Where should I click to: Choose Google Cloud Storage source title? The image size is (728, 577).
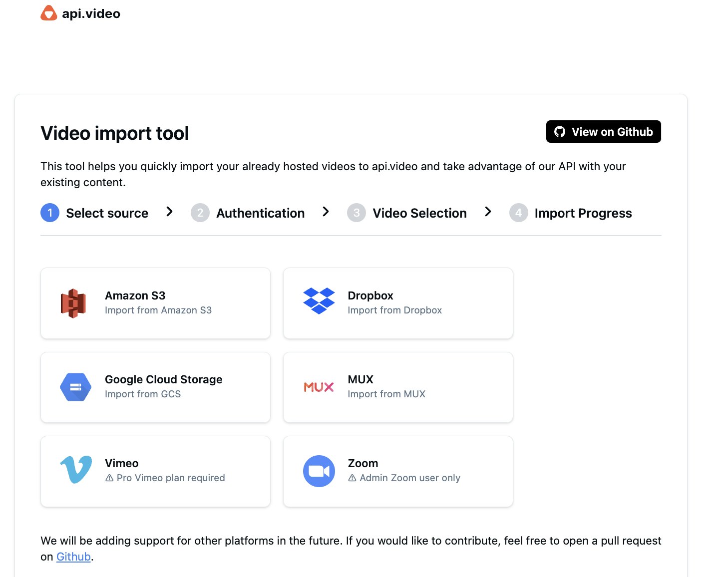pyautogui.click(x=163, y=379)
